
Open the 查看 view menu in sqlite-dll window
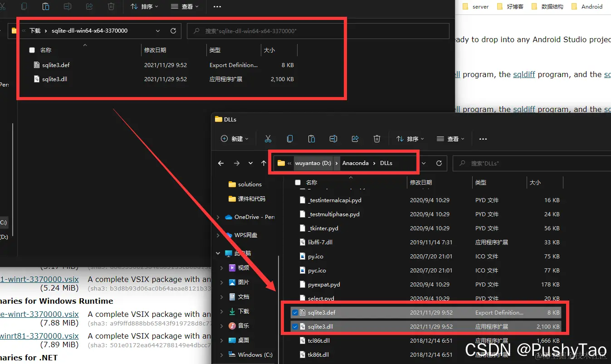tap(185, 6)
